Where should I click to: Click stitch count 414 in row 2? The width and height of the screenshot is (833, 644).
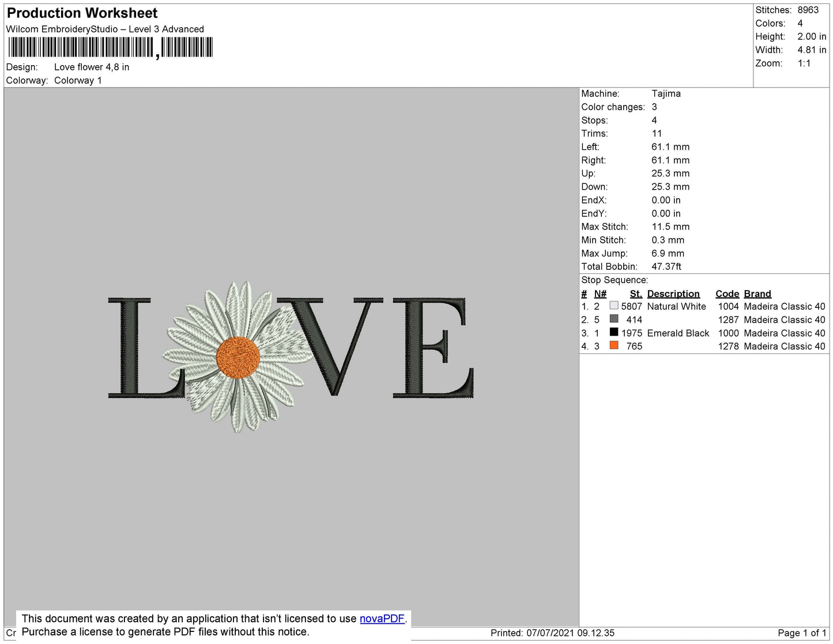634,319
